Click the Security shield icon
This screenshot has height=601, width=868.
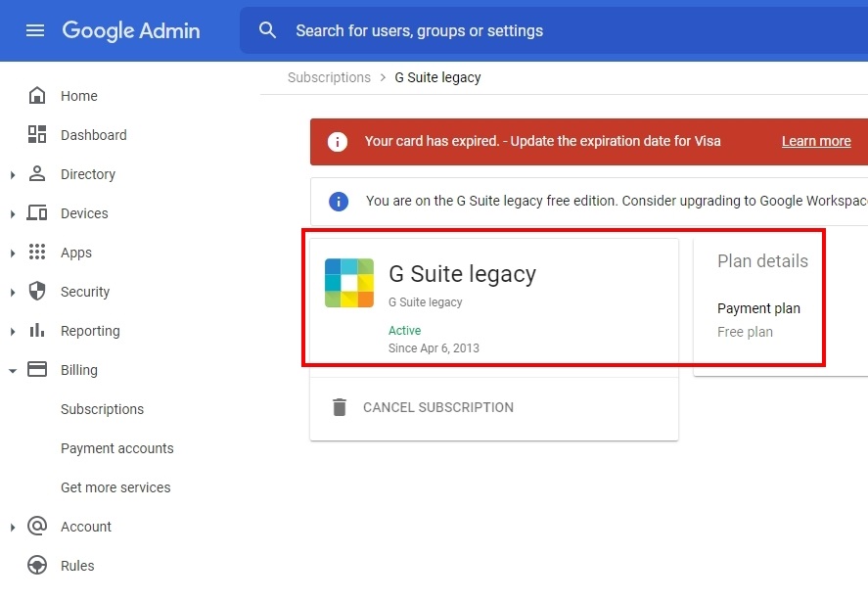click(x=37, y=292)
